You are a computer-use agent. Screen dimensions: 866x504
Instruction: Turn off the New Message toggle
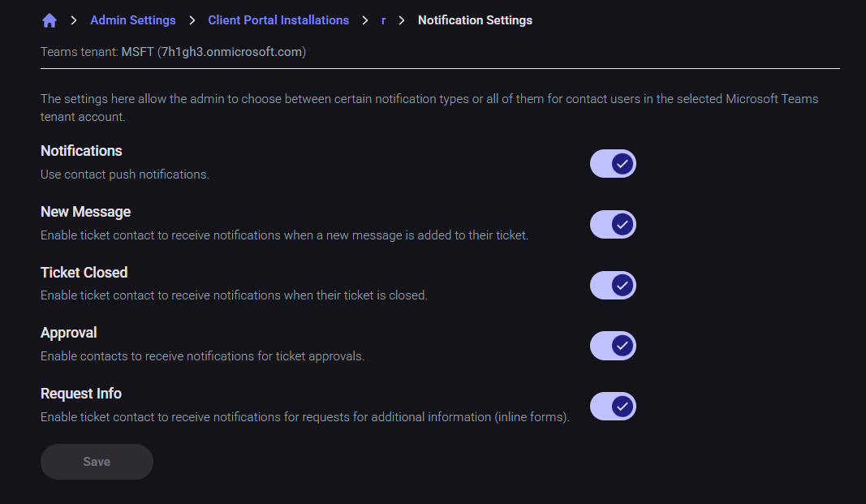click(x=613, y=225)
